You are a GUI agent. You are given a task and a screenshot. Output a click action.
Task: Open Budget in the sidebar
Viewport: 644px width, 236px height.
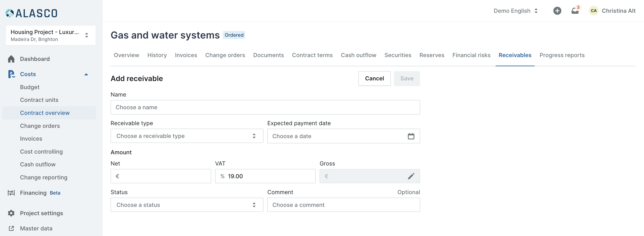click(x=30, y=87)
